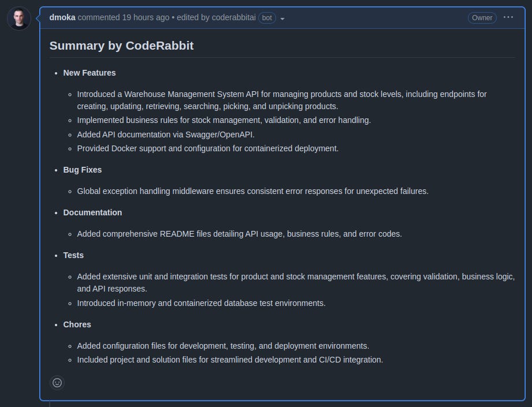The height and width of the screenshot is (407, 532).
Task: Open the dmoka username link
Action: pos(62,17)
